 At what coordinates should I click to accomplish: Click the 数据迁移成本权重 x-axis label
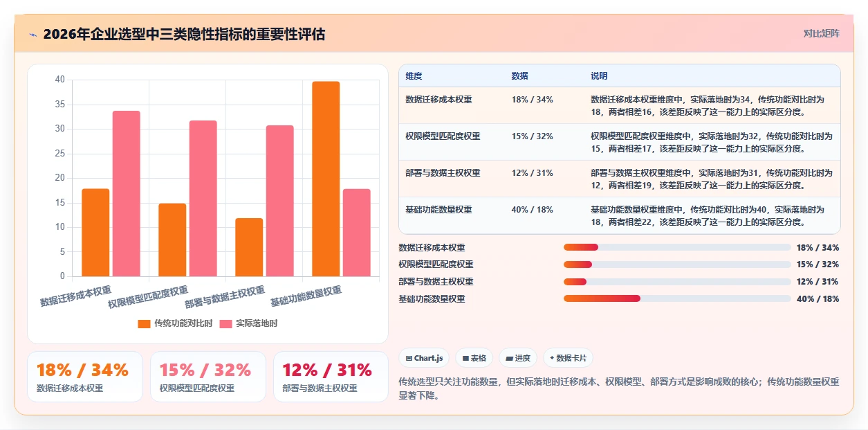[x=75, y=296]
